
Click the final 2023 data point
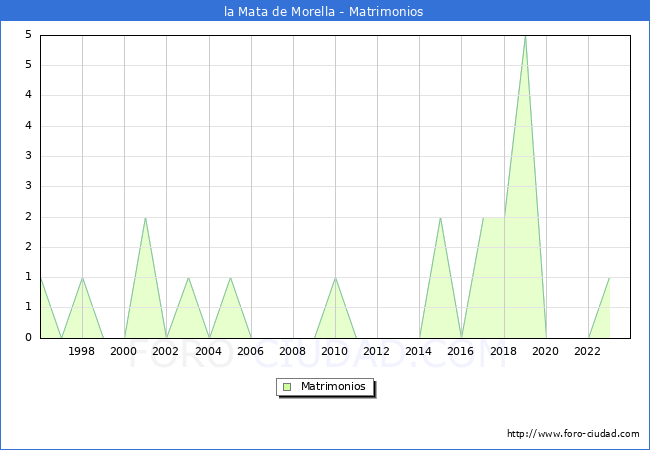click(609, 277)
